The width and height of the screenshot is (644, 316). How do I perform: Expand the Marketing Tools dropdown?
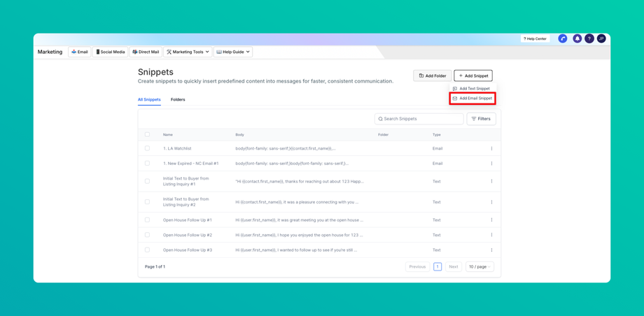(188, 52)
